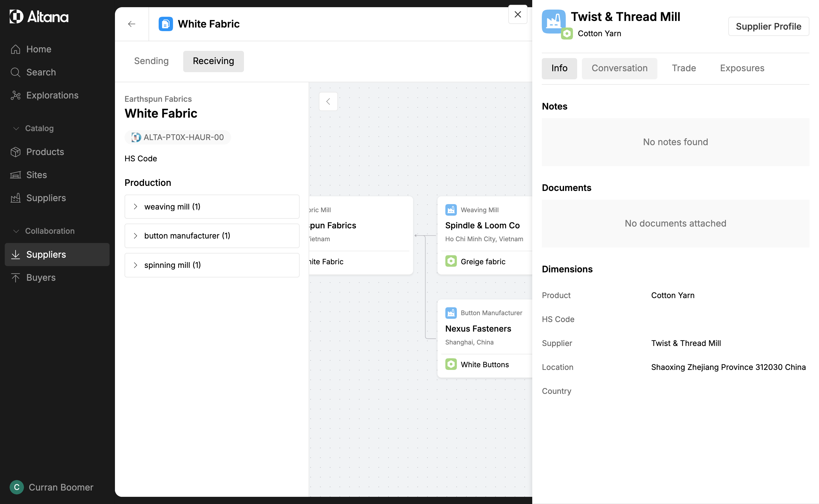Switch to the Exposures tab
Screen dimensions: 819x504
[x=742, y=68]
